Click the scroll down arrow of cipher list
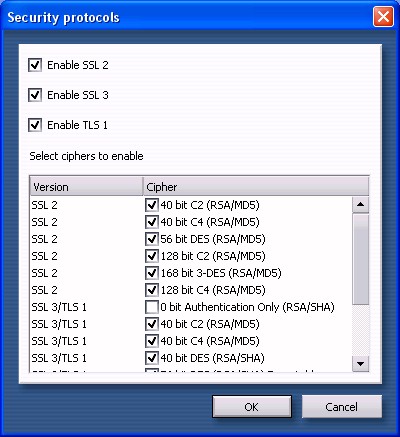 pyautogui.click(x=360, y=363)
